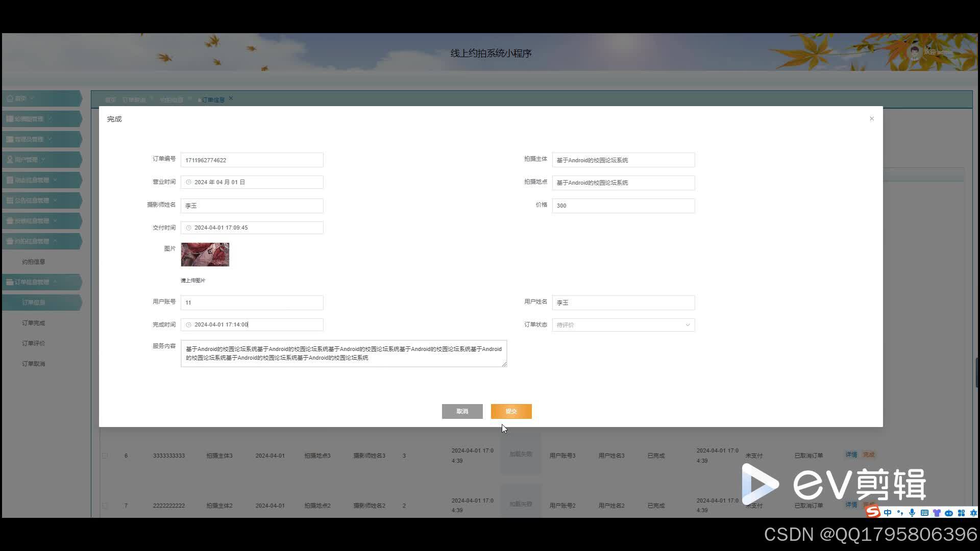Open 订单完成 in the sidebar
Screen dimensions: 980x551
(x=33, y=323)
